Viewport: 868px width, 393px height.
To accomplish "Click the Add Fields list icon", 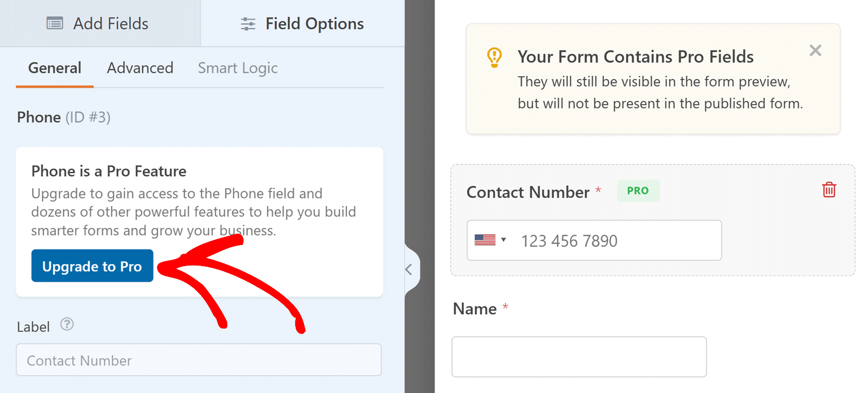I will 55,23.
